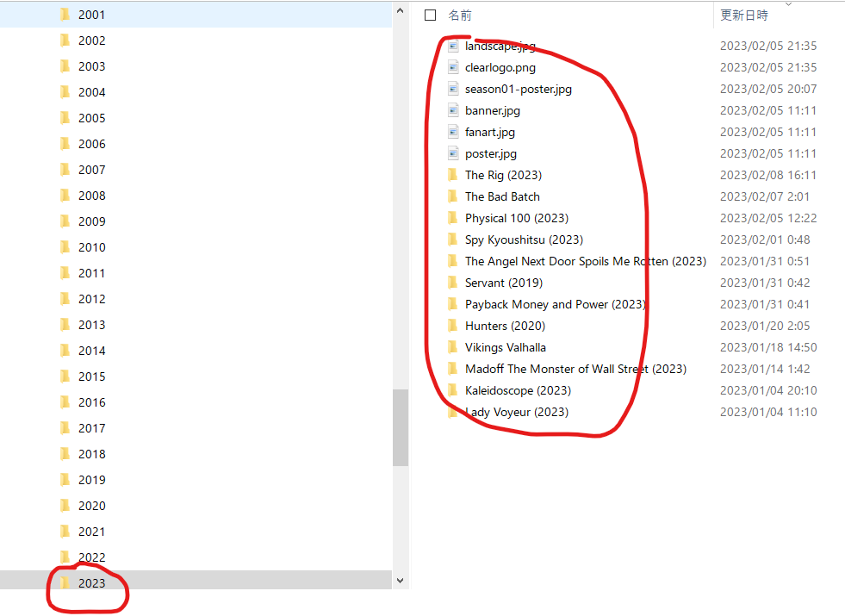Tick the select-all checkbox beside 名前

[430, 16]
